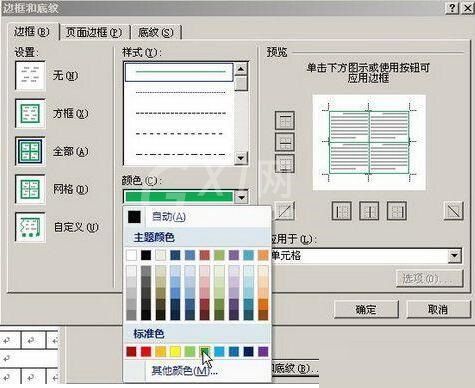Pick standard light green color swatch
475x388 pixels.
pos(190,351)
